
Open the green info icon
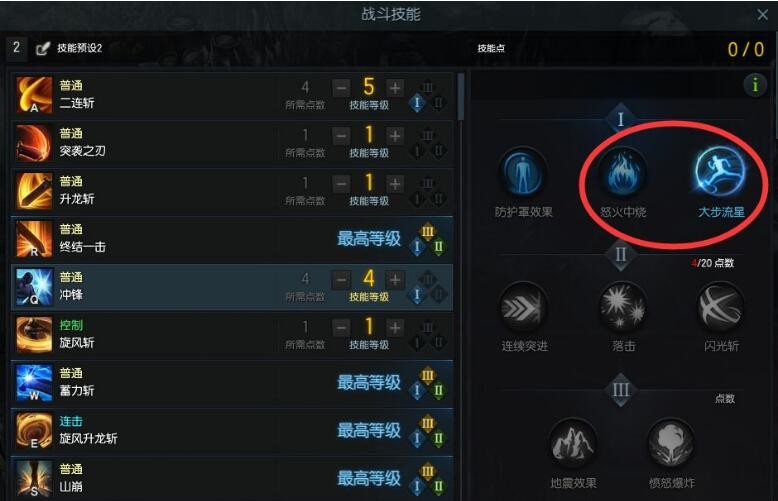(x=755, y=85)
